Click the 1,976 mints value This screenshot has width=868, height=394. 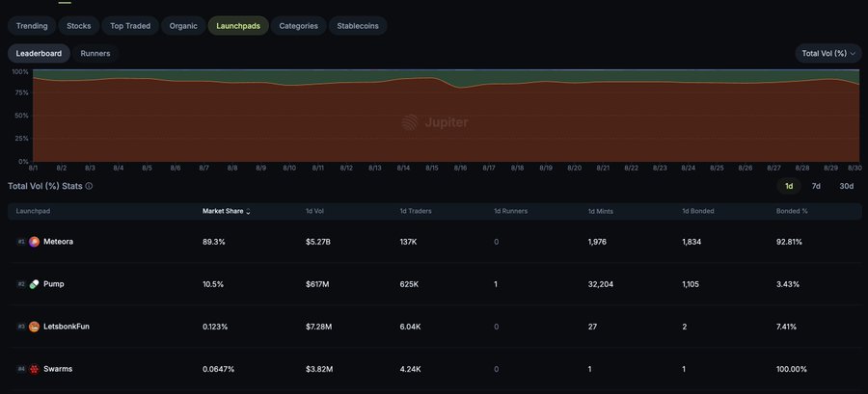[x=597, y=242]
